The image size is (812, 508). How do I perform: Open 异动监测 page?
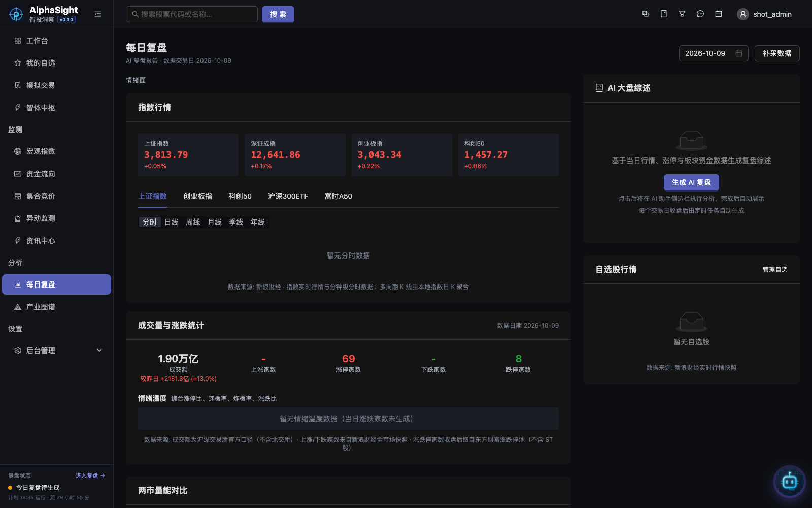tap(57, 218)
